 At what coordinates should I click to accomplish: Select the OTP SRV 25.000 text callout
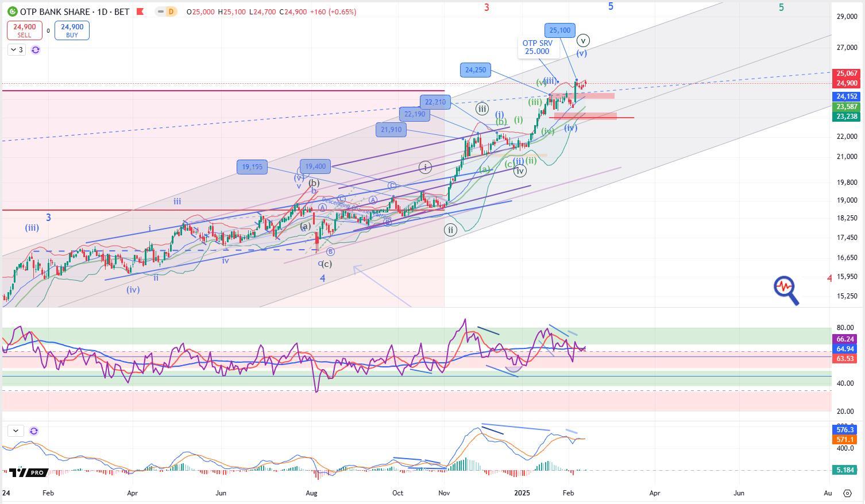click(537, 47)
